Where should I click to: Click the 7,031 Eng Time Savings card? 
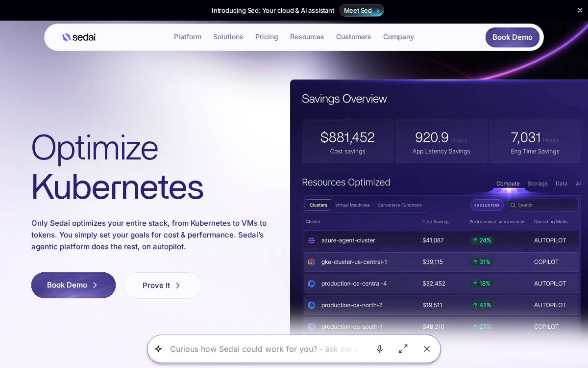pos(535,141)
